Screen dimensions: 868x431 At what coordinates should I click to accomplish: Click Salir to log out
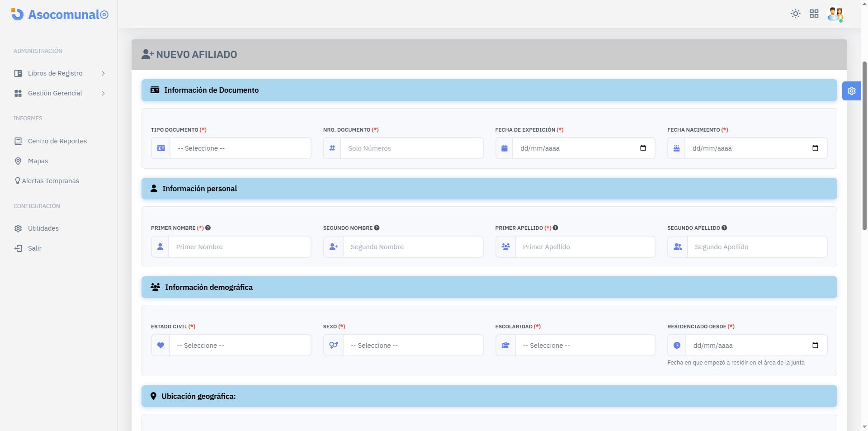tap(34, 248)
